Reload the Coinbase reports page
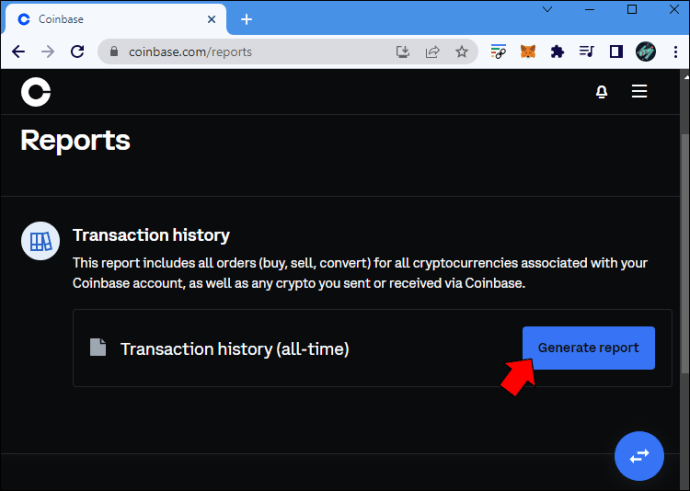 [77, 51]
